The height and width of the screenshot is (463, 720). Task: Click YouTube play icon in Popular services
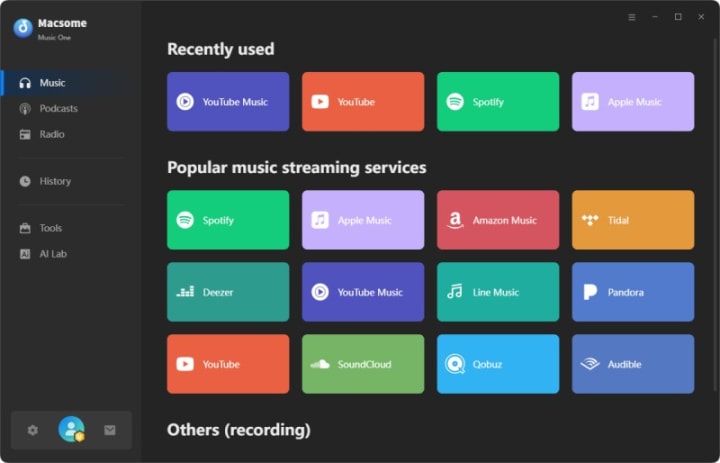(185, 364)
